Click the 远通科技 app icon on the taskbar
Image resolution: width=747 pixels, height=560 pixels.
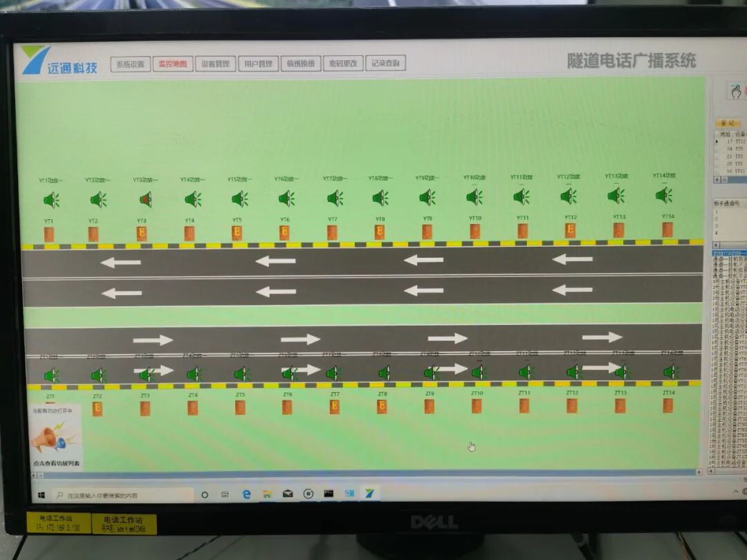[x=369, y=494]
